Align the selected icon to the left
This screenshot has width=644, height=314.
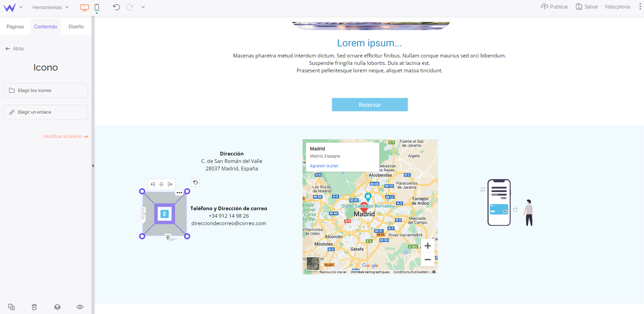(153, 184)
